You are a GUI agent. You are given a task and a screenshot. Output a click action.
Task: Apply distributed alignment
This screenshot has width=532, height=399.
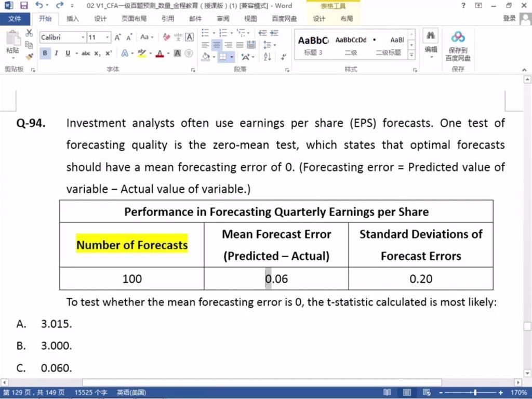[251, 45]
